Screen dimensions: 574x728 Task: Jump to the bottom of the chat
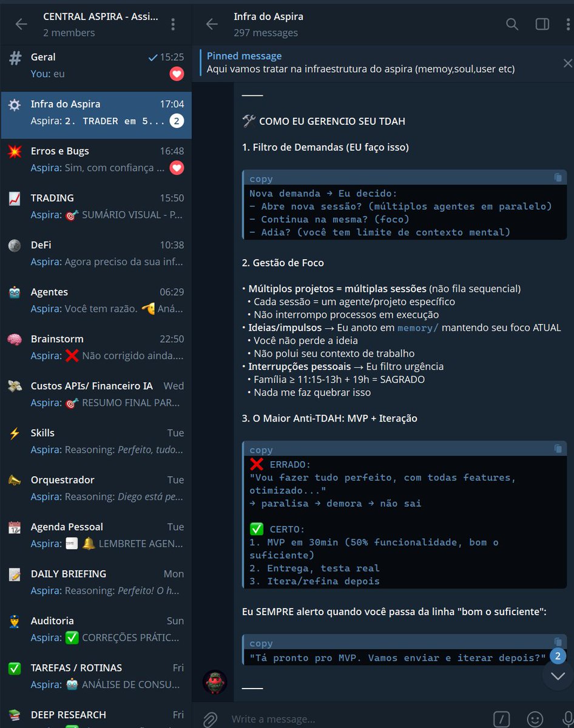557,675
